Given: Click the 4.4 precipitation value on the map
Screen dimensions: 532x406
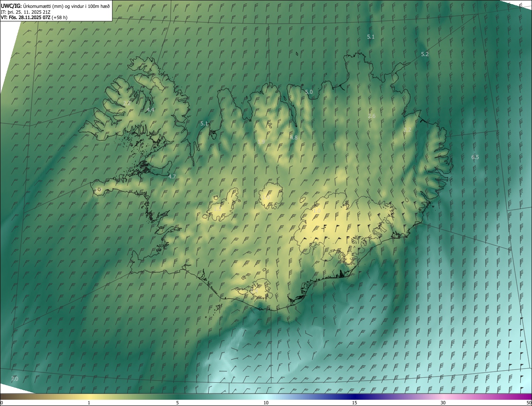Looking at the screenshot, I should [x=150, y=110].
